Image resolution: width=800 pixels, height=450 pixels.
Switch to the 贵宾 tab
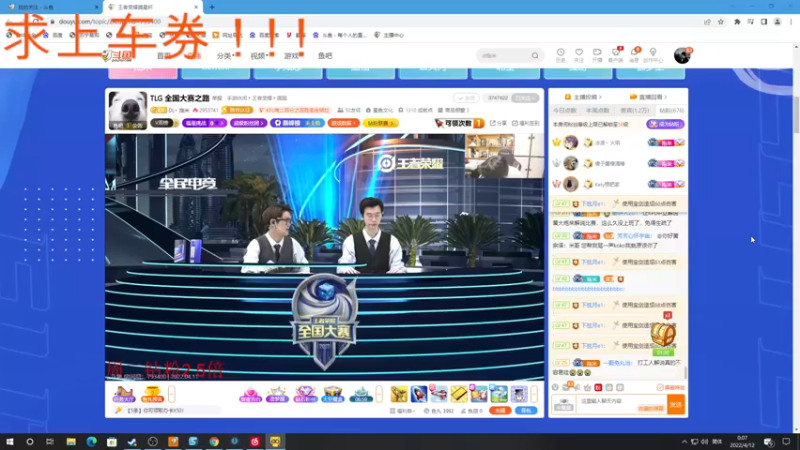tap(635, 111)
